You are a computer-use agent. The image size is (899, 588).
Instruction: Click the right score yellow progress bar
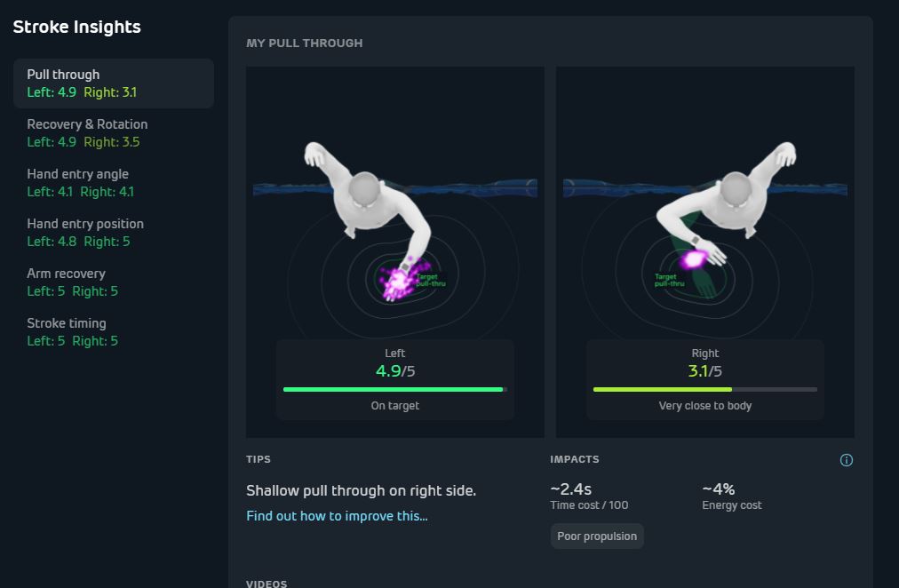tap(663, 390)
